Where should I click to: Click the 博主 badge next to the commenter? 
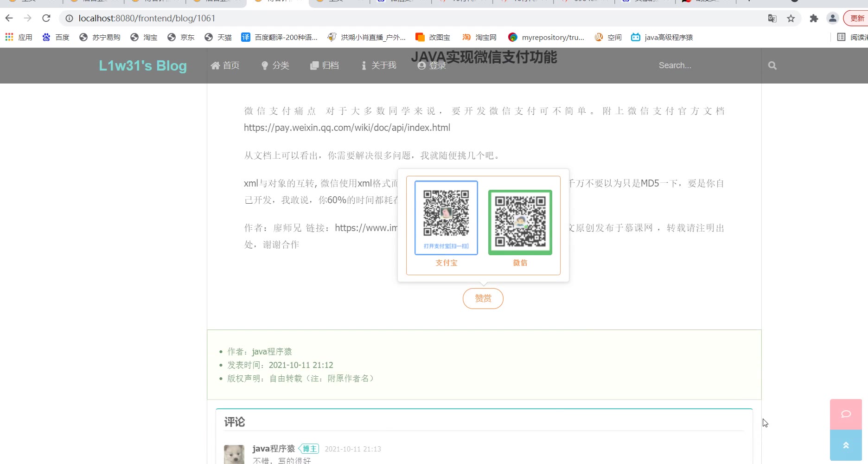(x=309, y=449)
